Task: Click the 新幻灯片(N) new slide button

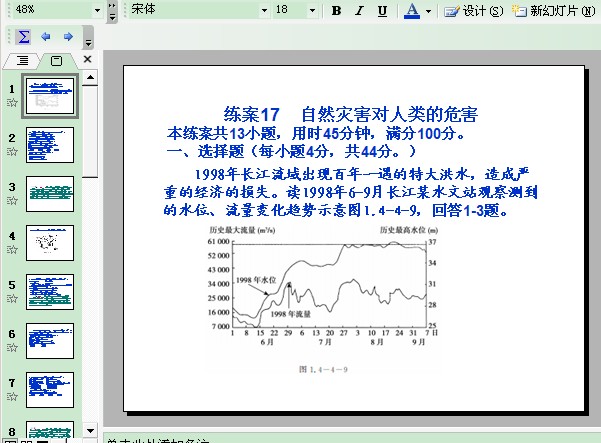Action: pyautogui.click(x=555, y=11)
